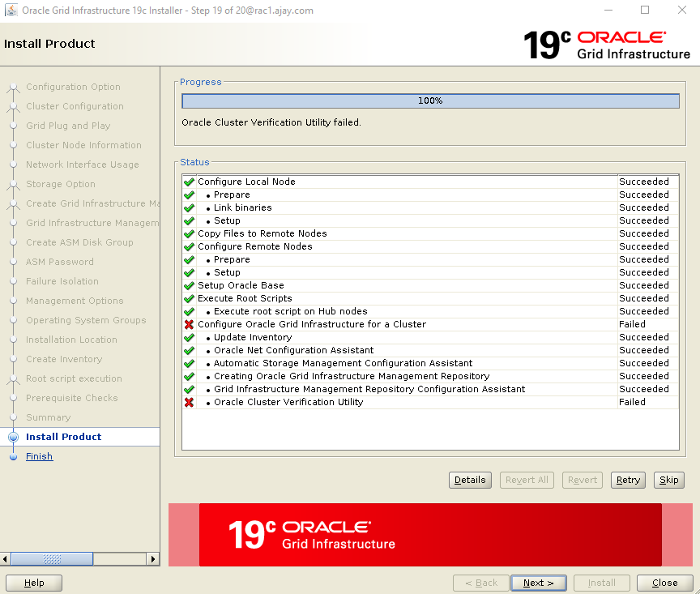Click the green check beside Grid Infrastructure Management Repository Configuration Assistant

click(x=189, y=389)
